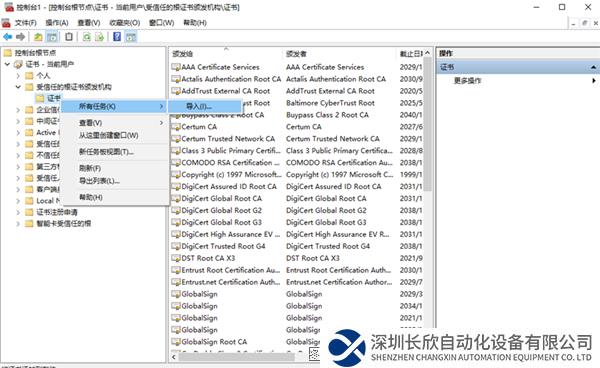The image size is (600, 368).
Task: Click the export list toolbar icon
Action: point(99,37)
